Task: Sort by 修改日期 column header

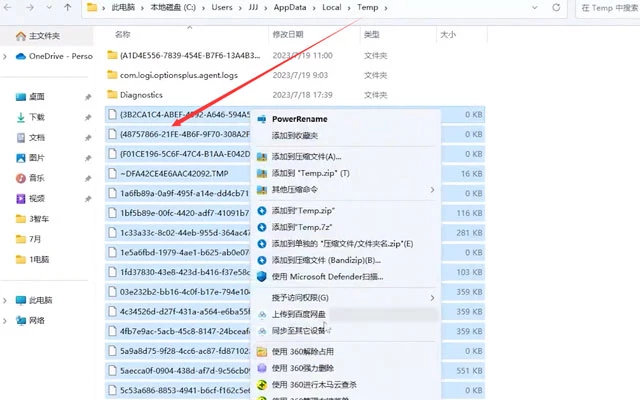Action: pyautogui.click(x=288, y=35)
